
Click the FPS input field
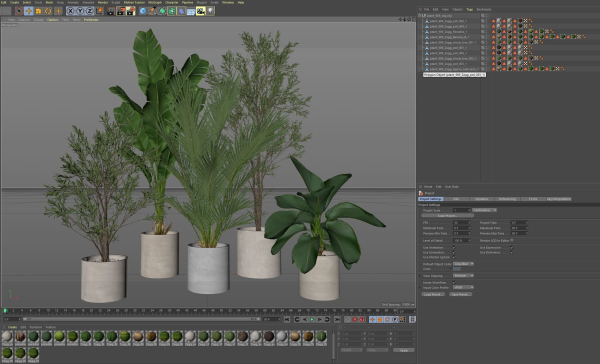[461, 223]
